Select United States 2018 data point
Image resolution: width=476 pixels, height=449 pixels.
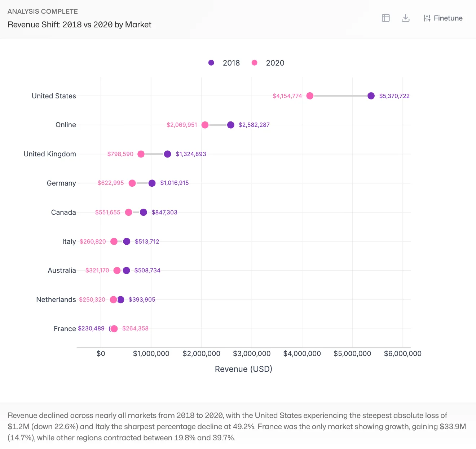[x=371, y=96]
